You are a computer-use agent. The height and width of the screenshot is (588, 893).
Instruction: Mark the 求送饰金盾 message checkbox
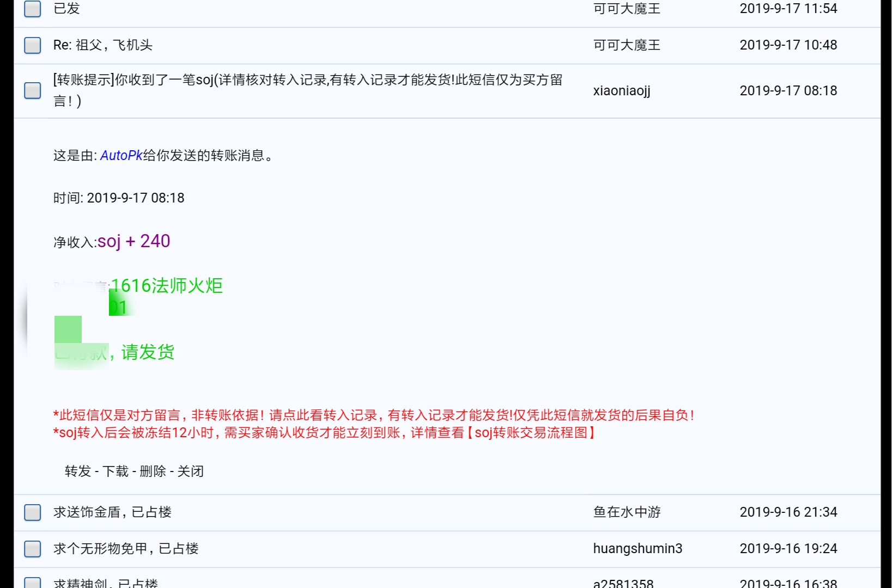click(x=33, y=512)
